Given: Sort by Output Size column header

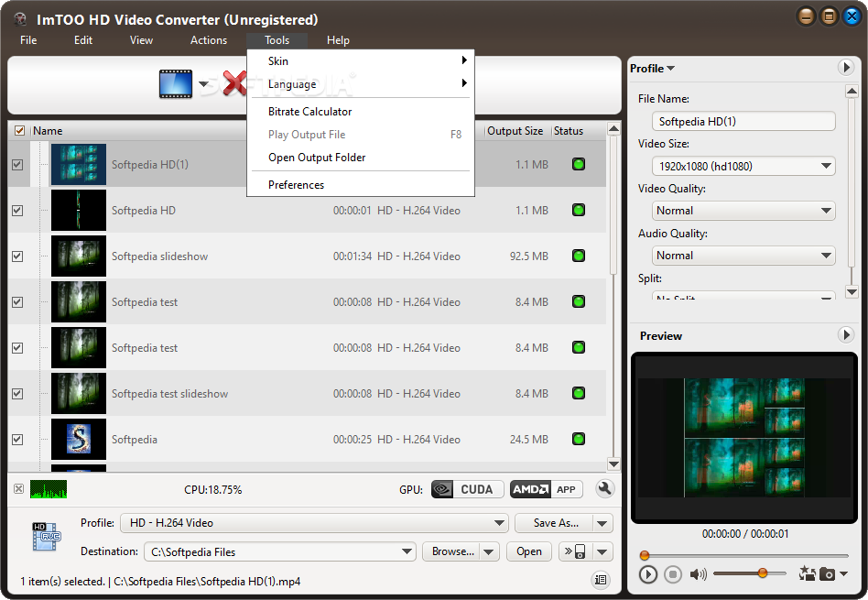Looking at the screenshot, I should click(515, 131).
